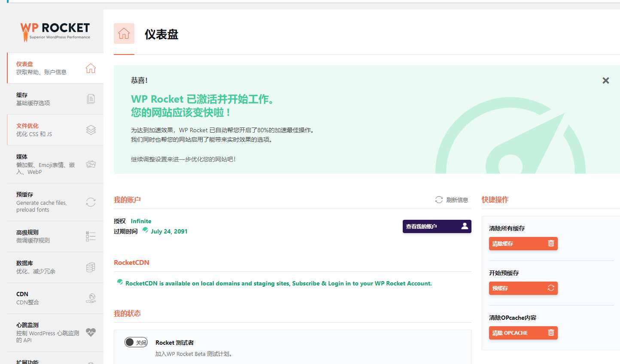Click the 查看我的账户 button
This screenshot has height=364, width=620.
point(437,226)
